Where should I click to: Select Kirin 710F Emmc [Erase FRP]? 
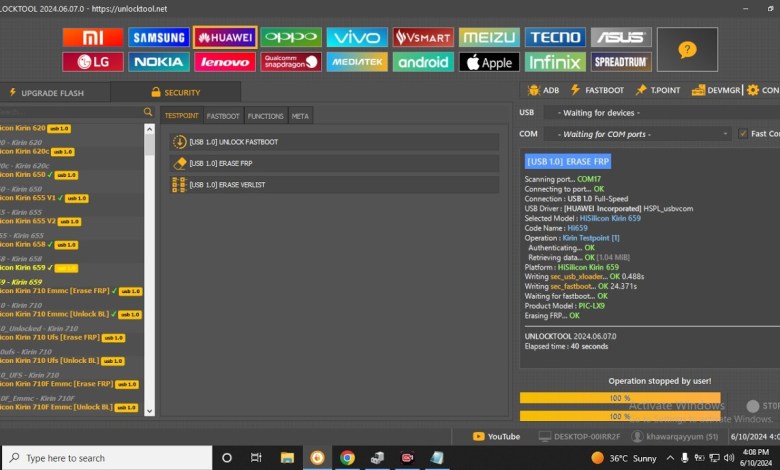click(70, 384)
